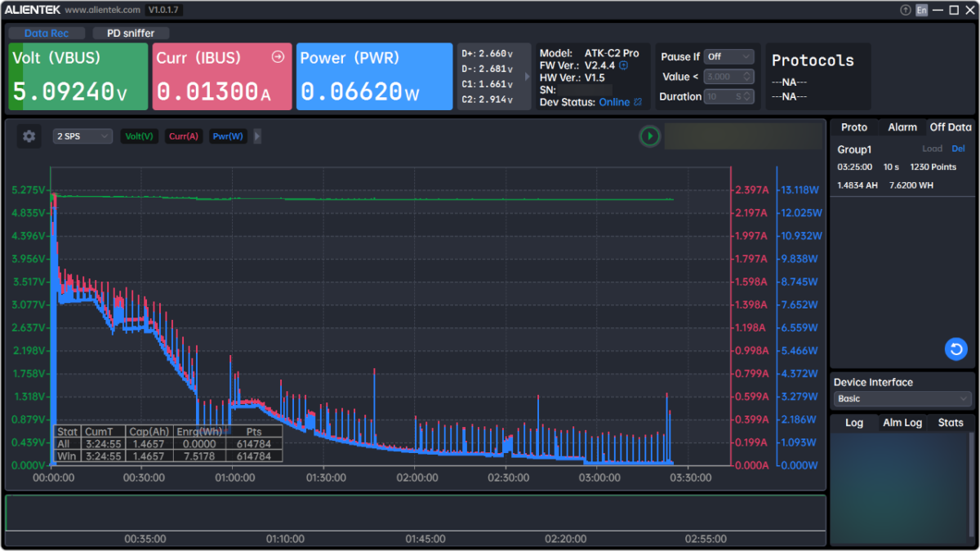This screenshot has height=551, width=980.
Task: Click the blue refresh circle icon
Action: coord(955,349)
